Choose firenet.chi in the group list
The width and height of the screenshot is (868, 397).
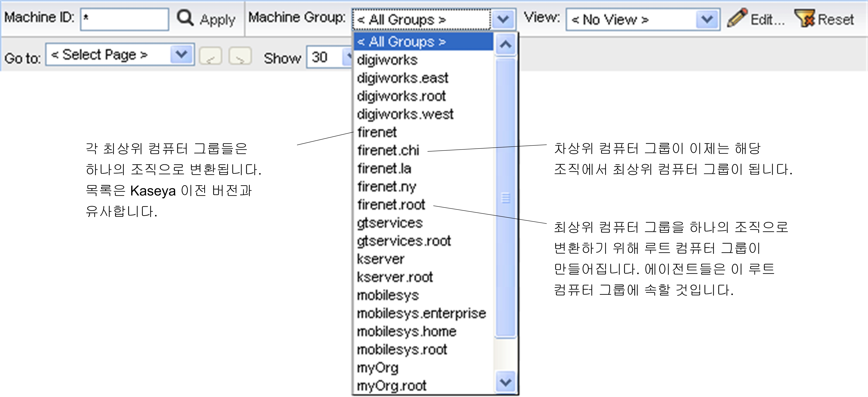pos(423,151)
